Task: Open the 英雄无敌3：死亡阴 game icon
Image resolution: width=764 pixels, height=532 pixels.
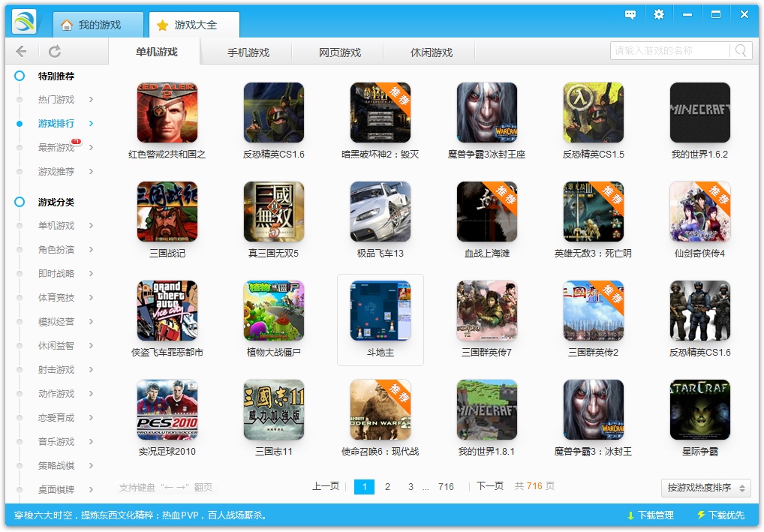Action: (x=594, y=212)
